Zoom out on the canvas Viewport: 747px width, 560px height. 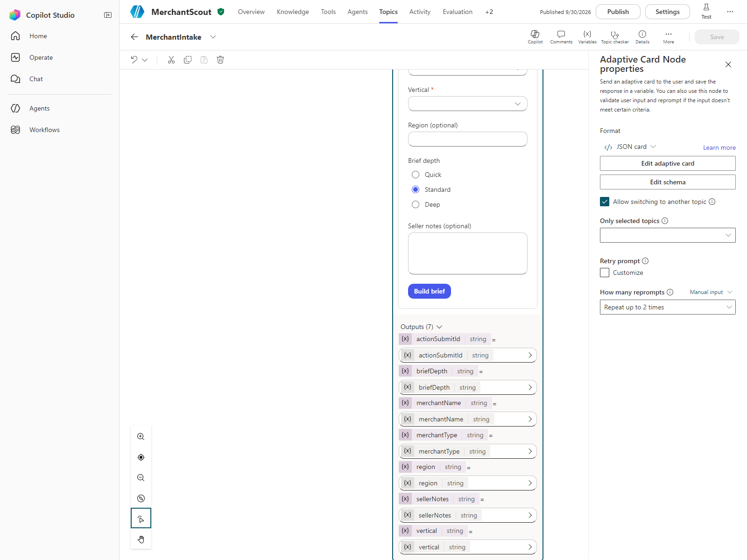pos(141,478)
